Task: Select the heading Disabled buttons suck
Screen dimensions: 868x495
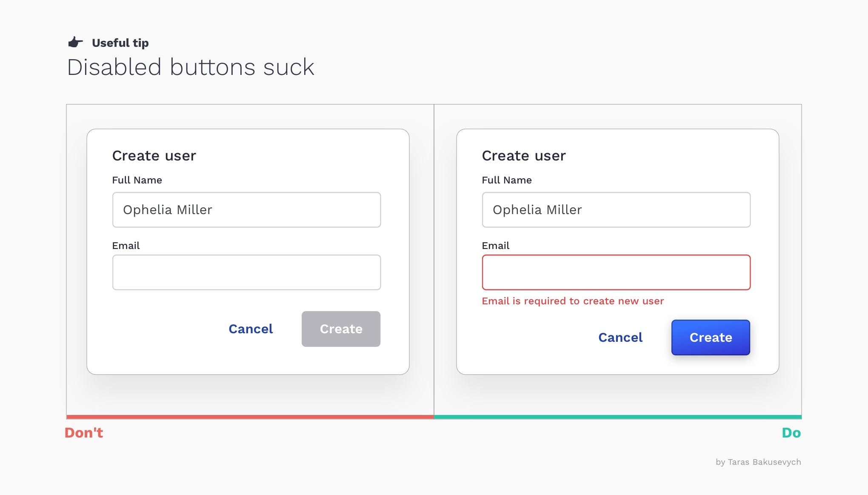Action: (191, 67)
